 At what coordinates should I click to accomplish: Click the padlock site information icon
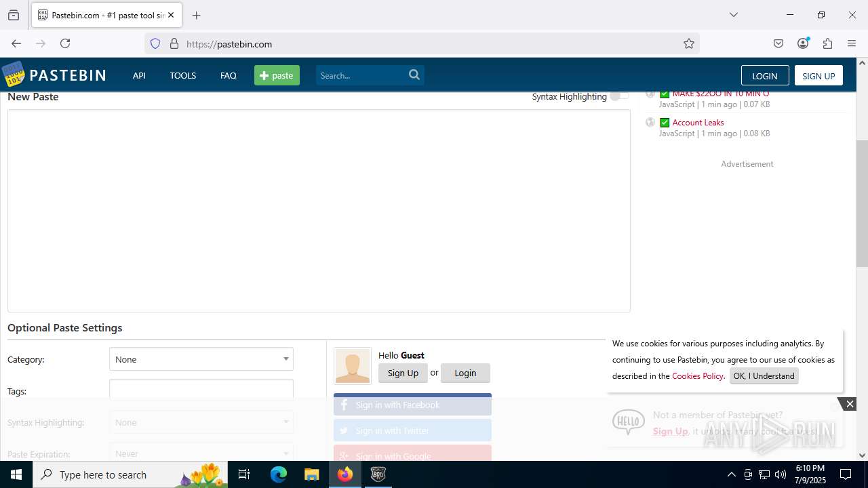[x=174, y=43]
